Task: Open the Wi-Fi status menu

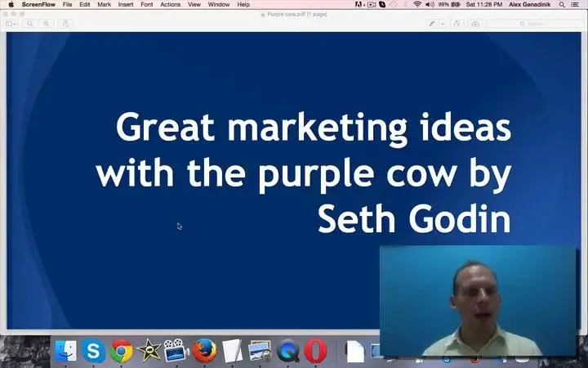Action: coord(417,5)
